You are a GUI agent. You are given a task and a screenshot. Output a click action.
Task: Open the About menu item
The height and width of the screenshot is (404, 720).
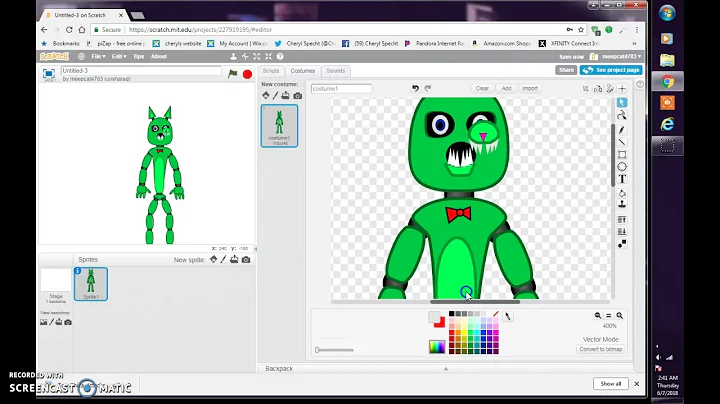pyautogui.click(x=159, y=56)
